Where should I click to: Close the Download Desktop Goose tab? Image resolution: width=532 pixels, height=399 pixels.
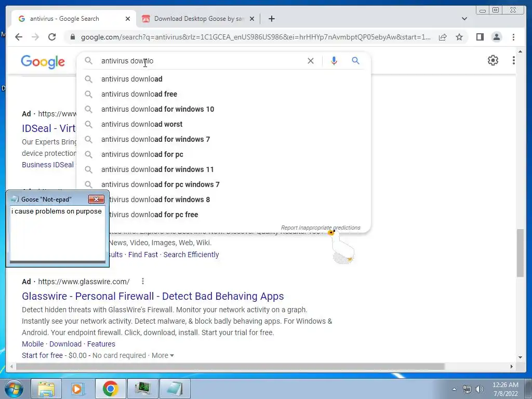point(252,19)
